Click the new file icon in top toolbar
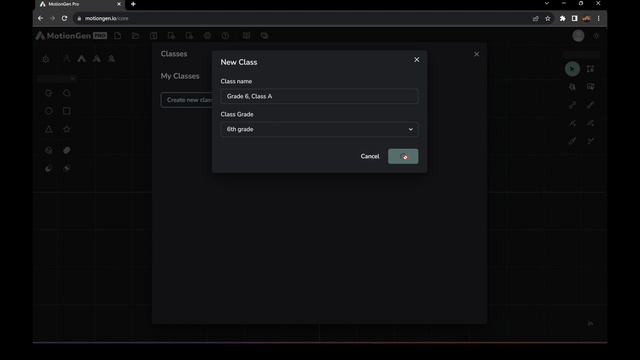 coord(118,36)
